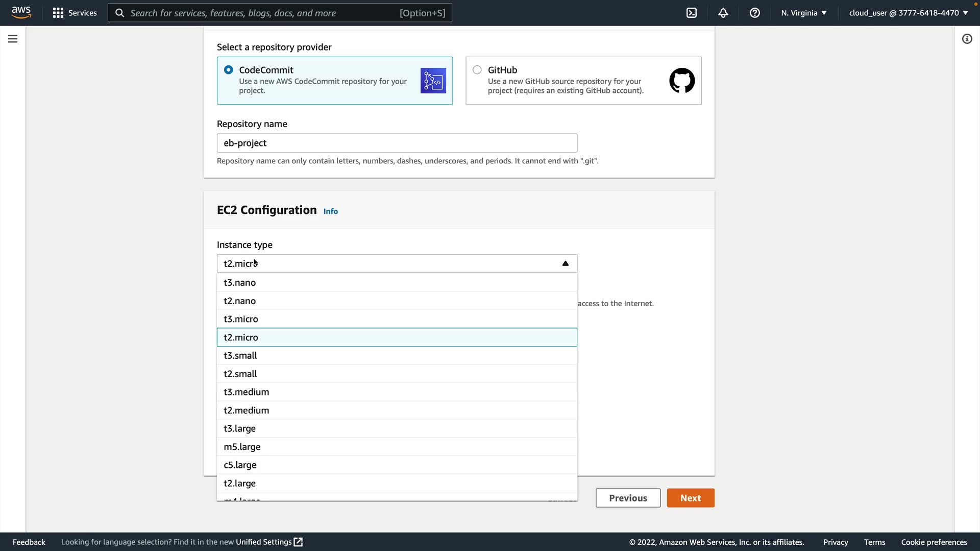Collapse the Instance type dropdown arrow
980x551 pixels.
point(565,263)
